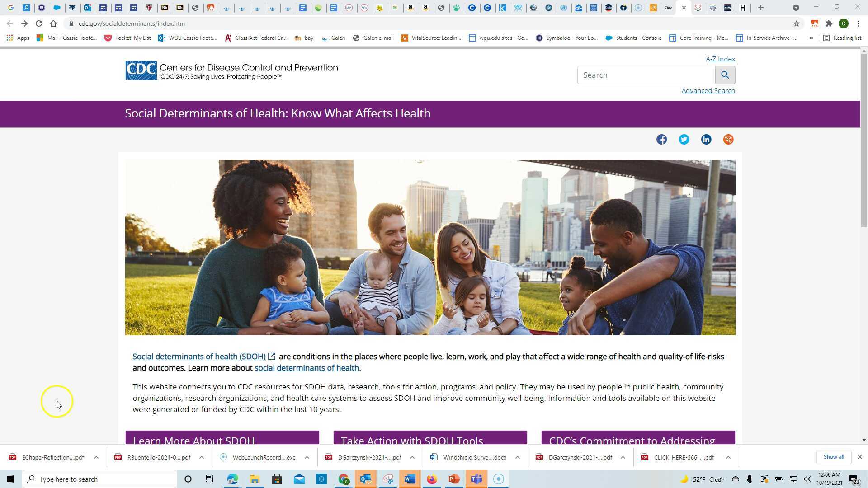Open the Reading list
This screenshot has height=488, width=868.
844,38
